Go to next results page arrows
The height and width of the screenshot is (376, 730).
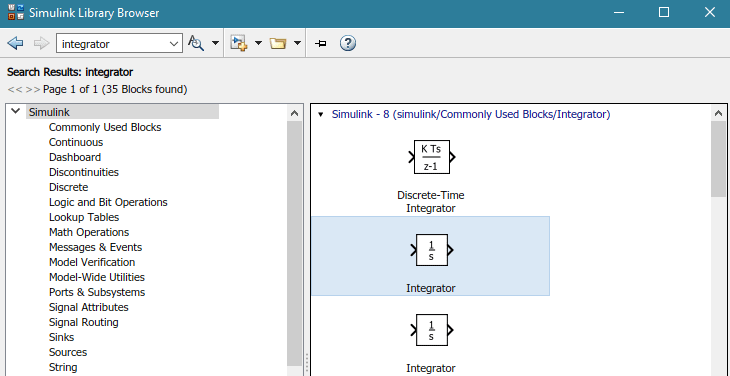(33, 89)
